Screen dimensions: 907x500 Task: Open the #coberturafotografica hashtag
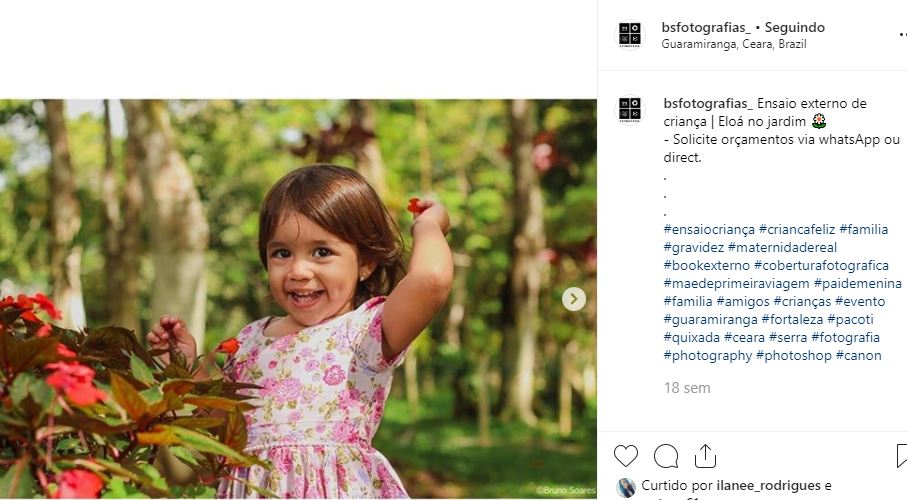click(x=821, y=265)
